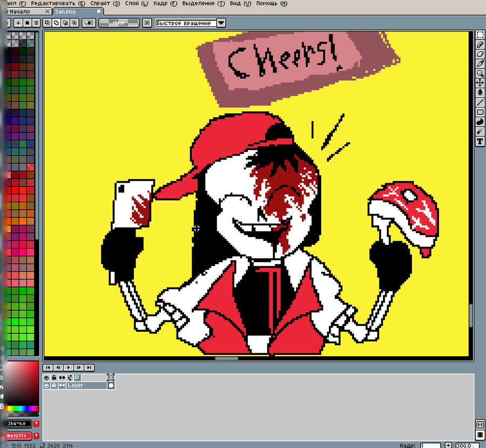The width and height of the screenshot is (486, 448).
Task: Open the Помощь menu
Action: click(x=272, y=3)
